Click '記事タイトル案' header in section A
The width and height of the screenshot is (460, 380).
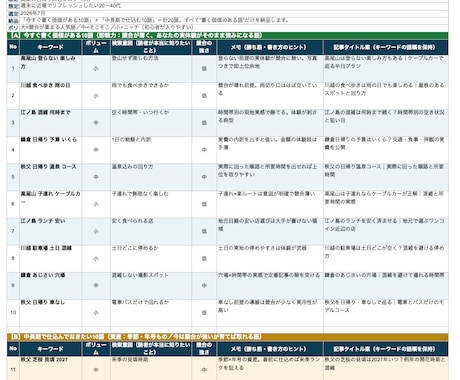[385, 47]
